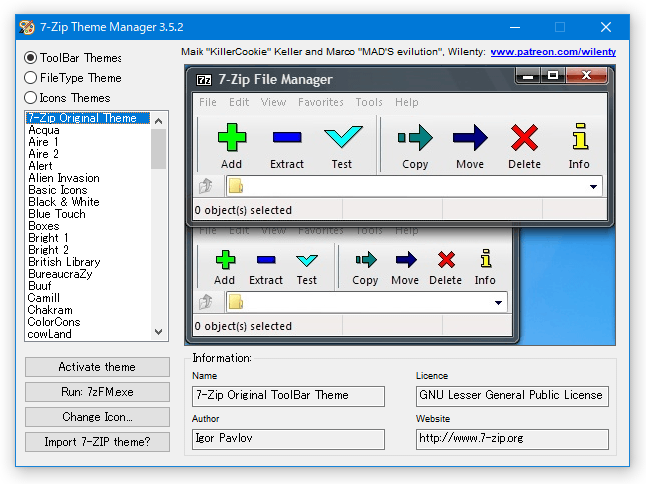Select the cowLand theme
Image resolution: width=646 pixels, height=484 pixels.
(88, 334)
